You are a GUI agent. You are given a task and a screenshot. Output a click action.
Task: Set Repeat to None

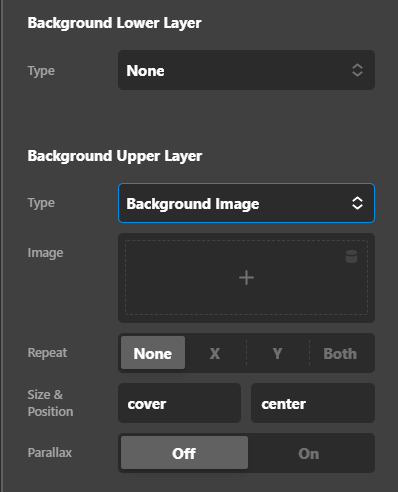[153, 353]
